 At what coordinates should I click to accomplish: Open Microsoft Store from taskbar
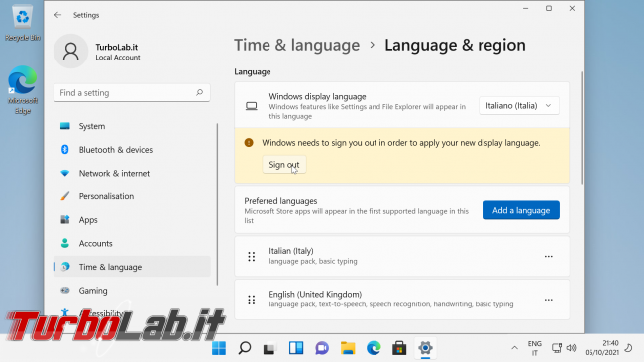399,348
